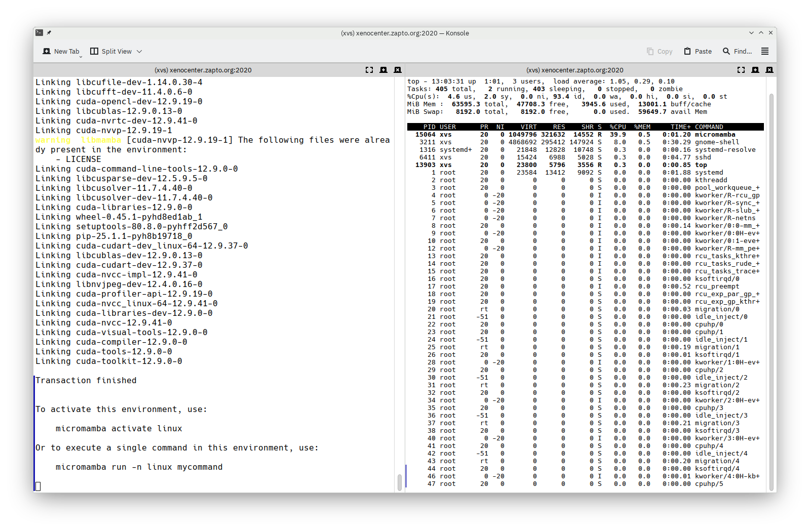This screenshot has width=810, height=532.
Task: Open Find search in terminal
Action: [x=737, y=51]
